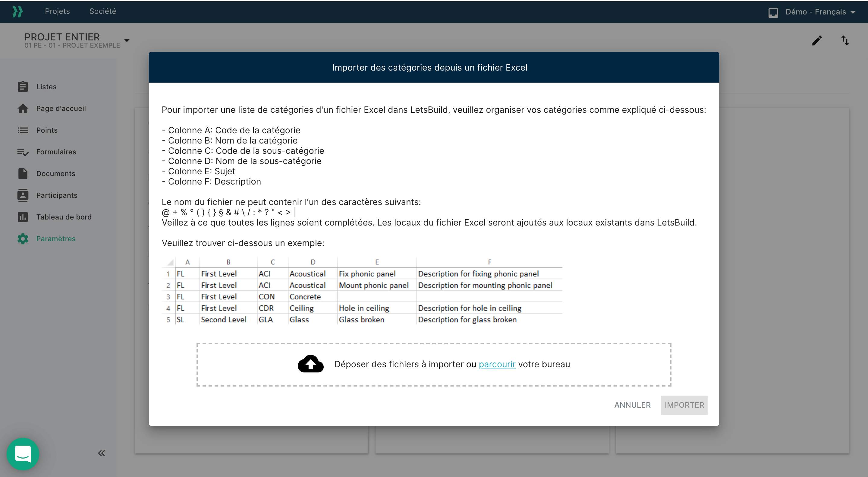Click the inbox icon in top bar

(x=773, y=12)
